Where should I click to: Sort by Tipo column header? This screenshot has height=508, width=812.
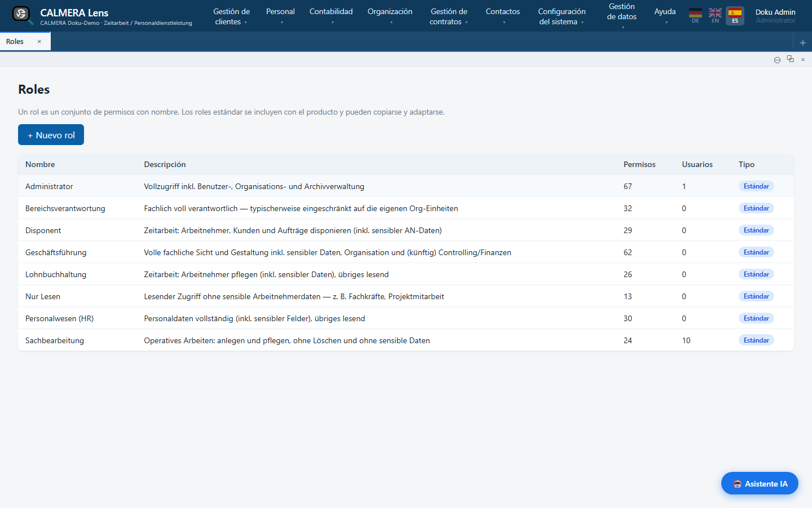pyautogui.click(x=747, y=164)
